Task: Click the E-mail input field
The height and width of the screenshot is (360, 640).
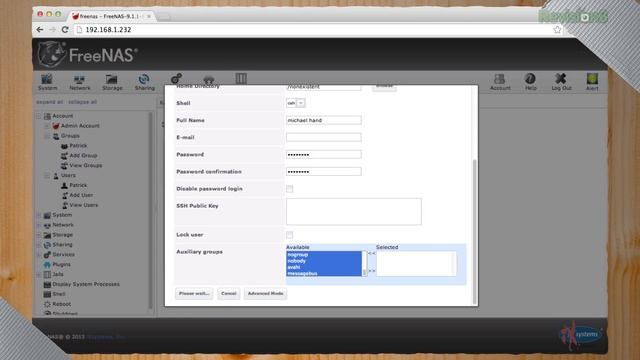Action: (x=324, y=138)
